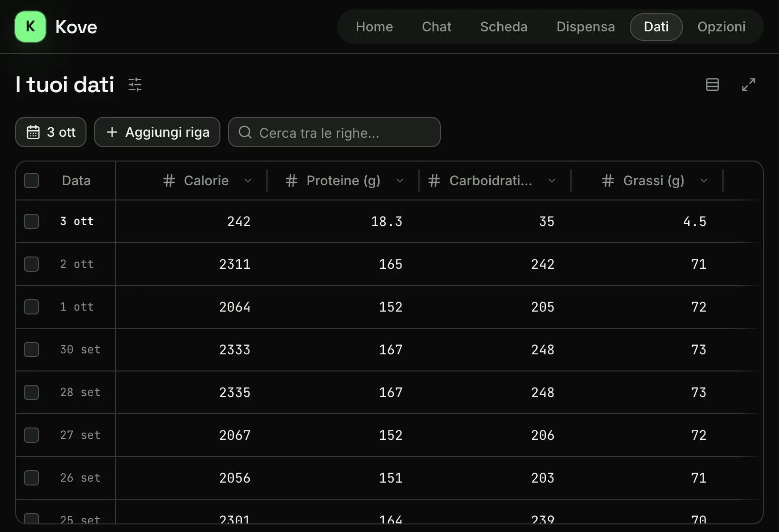Check the 2 ott row checkbox
Image resolution: width=779 pixels, height=532 pixels.
(31, 264)
